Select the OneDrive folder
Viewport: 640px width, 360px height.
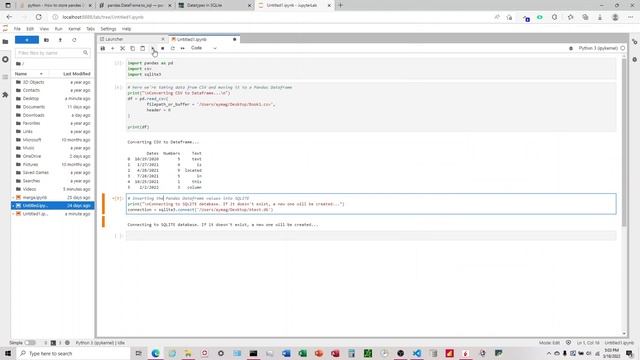52,156
